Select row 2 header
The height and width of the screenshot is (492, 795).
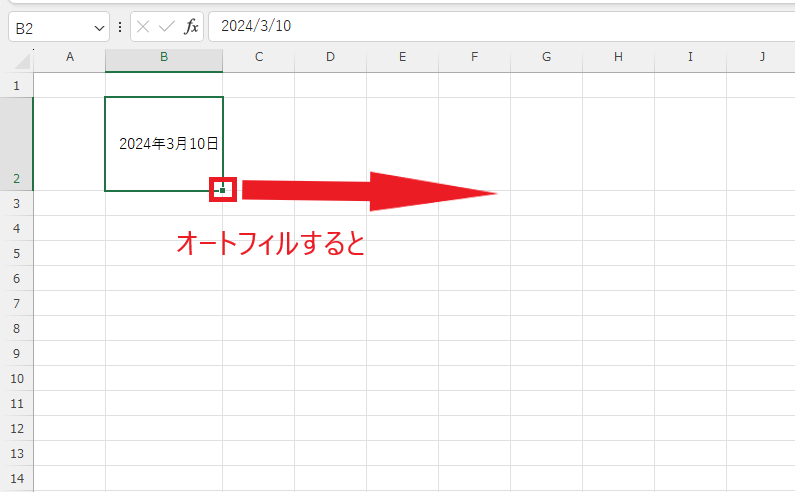[17, 144]
